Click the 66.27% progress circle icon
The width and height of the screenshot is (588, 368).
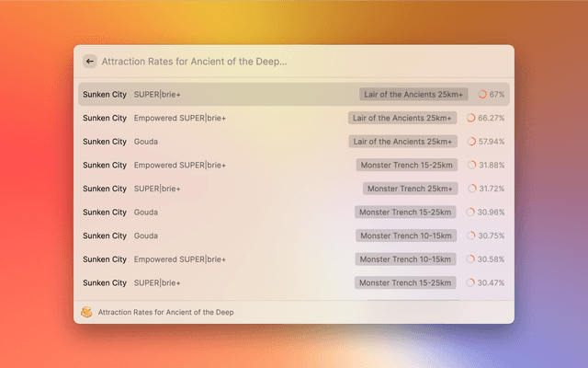[471, 118]
